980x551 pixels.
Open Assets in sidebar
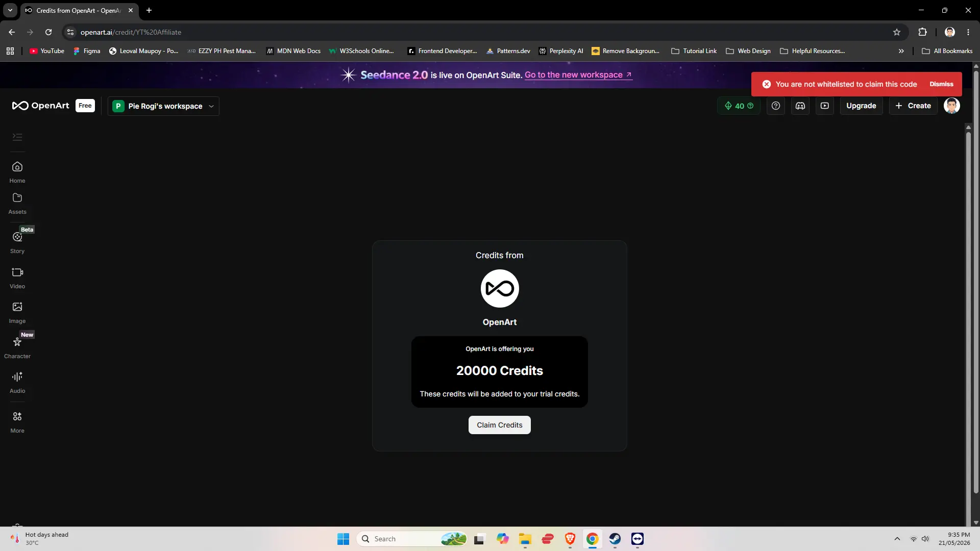pyautogui.click(x=17, y=204)
